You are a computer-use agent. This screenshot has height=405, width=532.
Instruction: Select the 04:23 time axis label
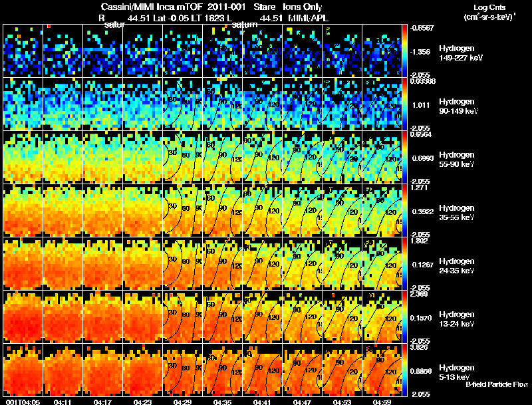142,402
